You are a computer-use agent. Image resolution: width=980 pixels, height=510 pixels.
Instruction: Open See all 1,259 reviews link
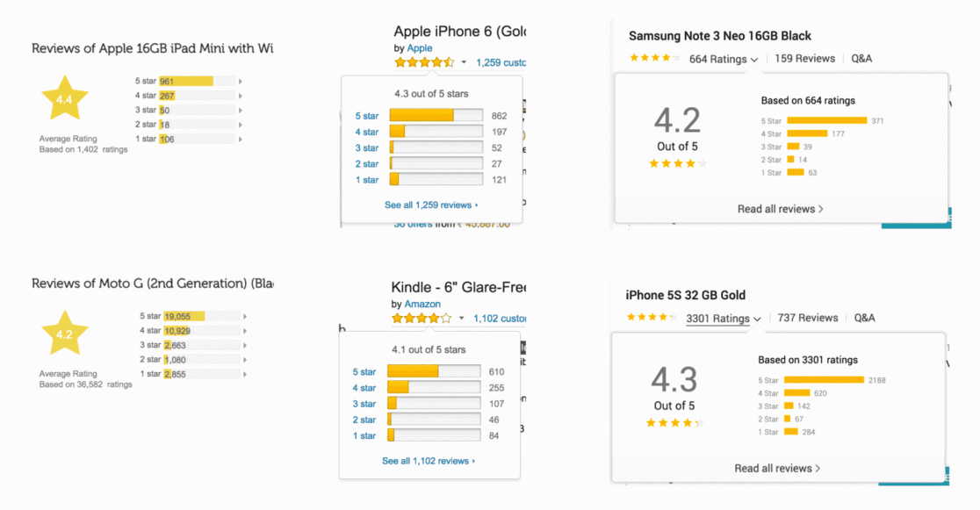431,205
